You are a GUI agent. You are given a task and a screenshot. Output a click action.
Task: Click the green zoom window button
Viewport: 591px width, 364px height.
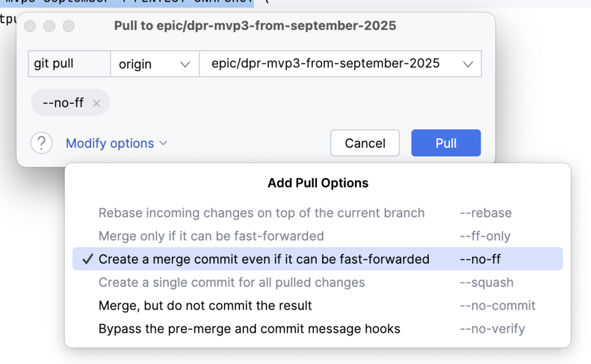pos(69,26)
